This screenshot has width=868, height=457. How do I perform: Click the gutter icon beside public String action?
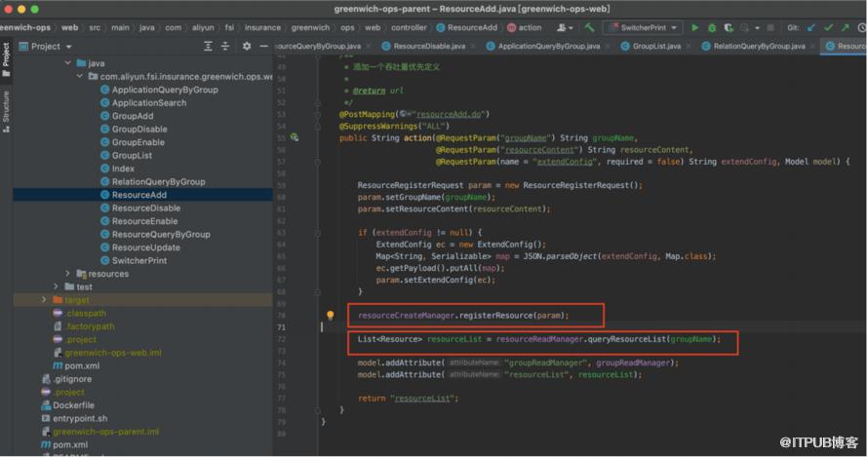click(295, 137)
